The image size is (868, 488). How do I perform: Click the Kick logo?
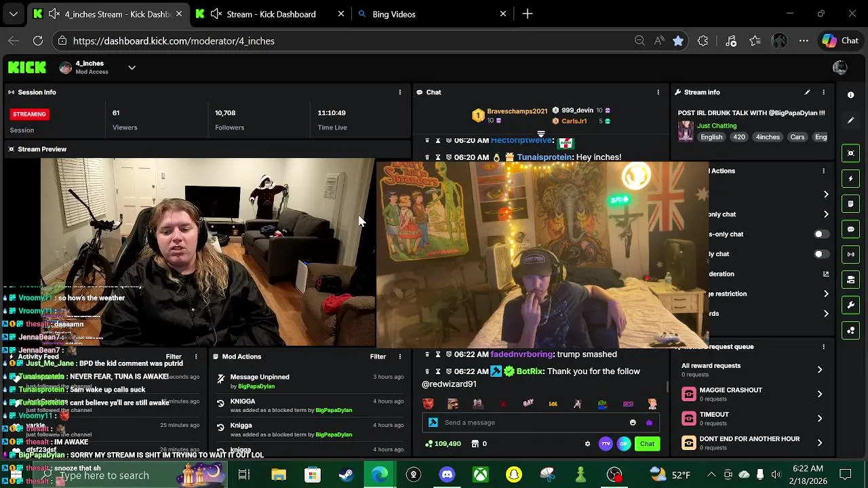coord(27,67)
